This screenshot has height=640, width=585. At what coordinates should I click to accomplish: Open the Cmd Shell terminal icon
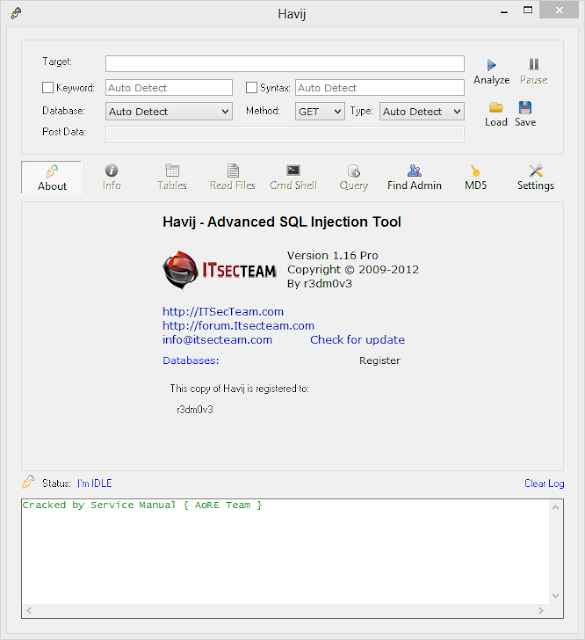(293, 170)
